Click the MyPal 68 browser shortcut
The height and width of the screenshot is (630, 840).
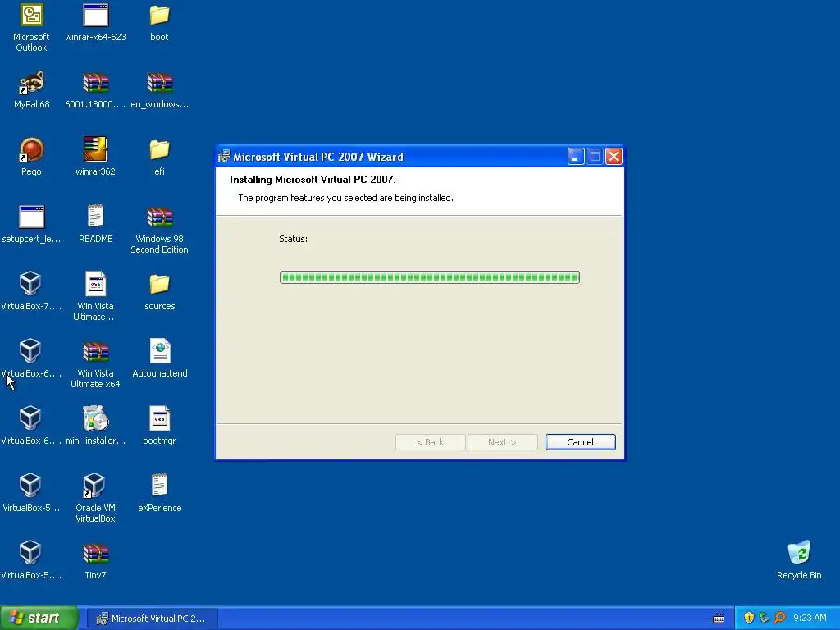click(32, 84)
